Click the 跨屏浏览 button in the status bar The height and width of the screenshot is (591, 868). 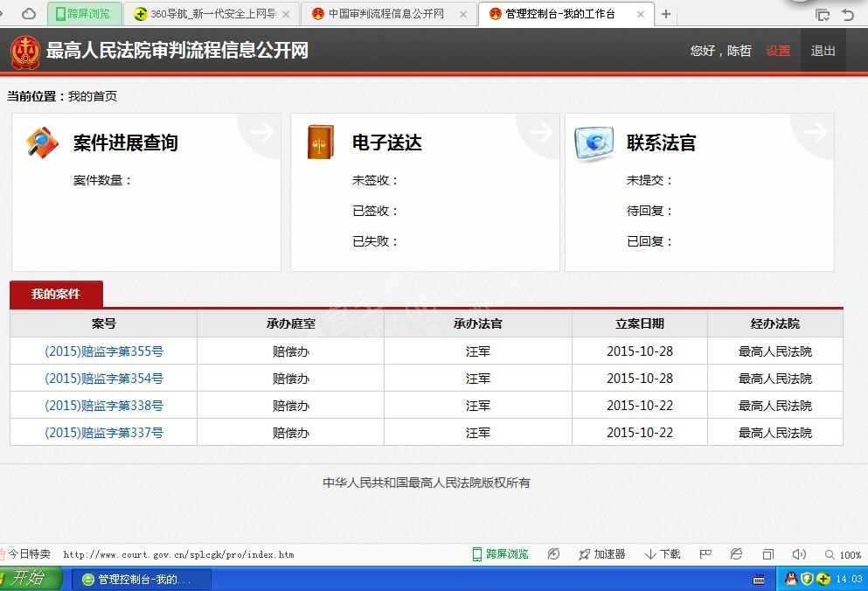500,554
